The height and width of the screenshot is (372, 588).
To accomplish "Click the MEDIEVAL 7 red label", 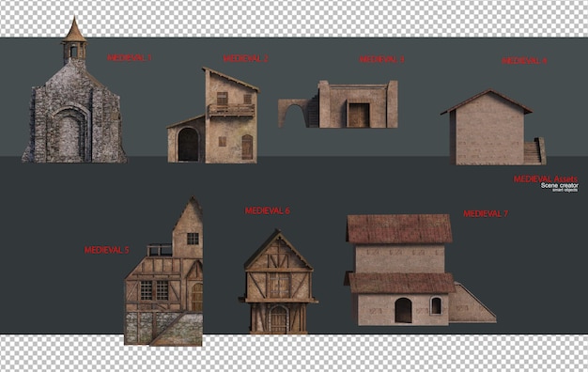I will click(x=486, y=214).
